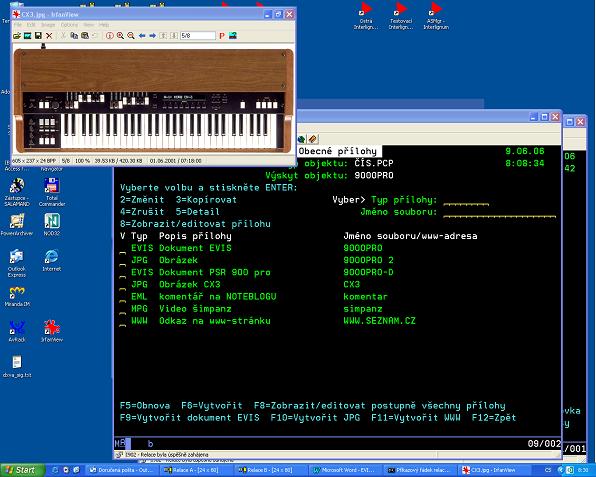Click the Zástupce SALAMAND desktop icon
The height and width of the screenshot is (477, 596).
coord(17,192)
